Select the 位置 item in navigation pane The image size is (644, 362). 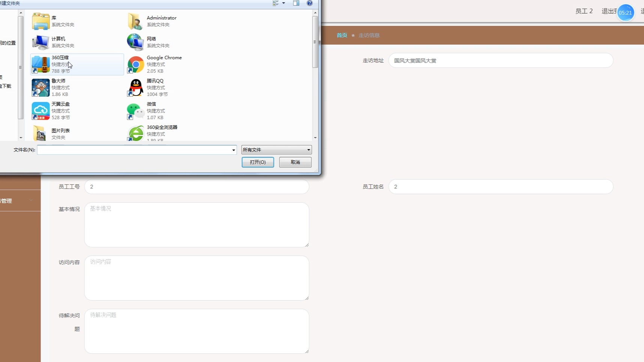click(x=8, y=43)
